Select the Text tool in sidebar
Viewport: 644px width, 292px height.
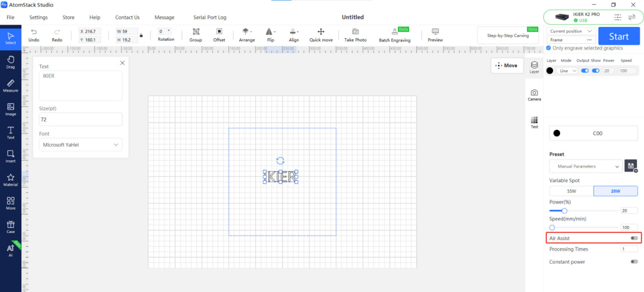[x=11, y=132]
